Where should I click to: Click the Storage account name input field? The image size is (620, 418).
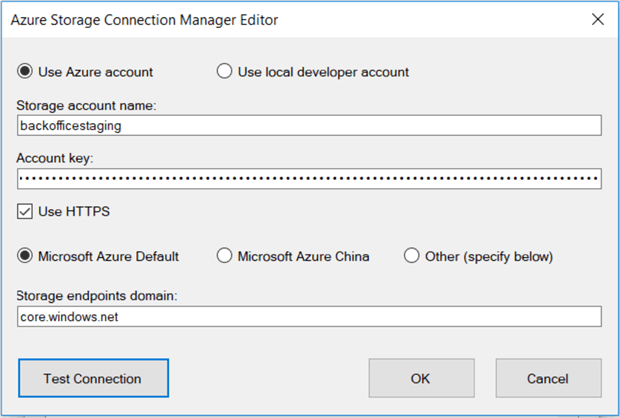[x=309, y=125]
